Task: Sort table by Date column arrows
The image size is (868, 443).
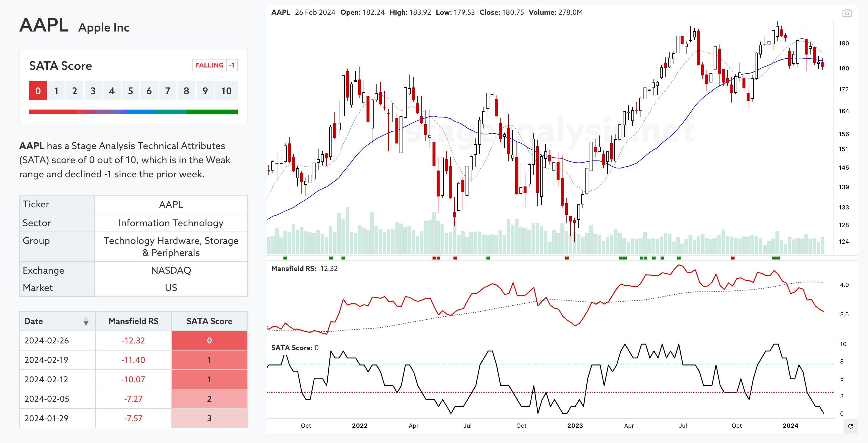Action: coord(86,321)
